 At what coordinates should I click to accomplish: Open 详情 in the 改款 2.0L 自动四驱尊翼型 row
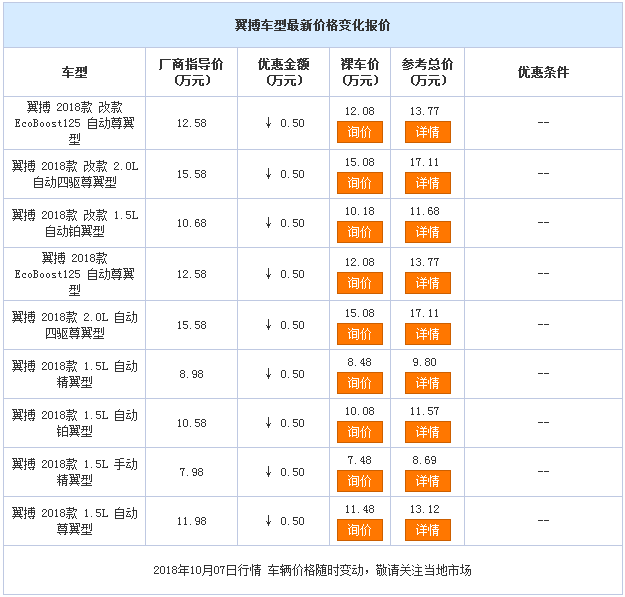pyautogui.click(x=428, y=183)
